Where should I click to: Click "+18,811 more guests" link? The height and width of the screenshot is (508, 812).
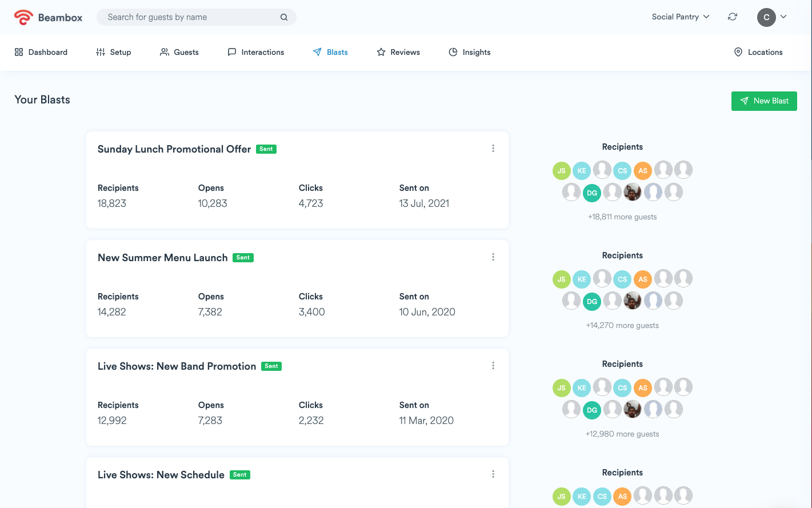pyautogui.click(x=622, y=217)
